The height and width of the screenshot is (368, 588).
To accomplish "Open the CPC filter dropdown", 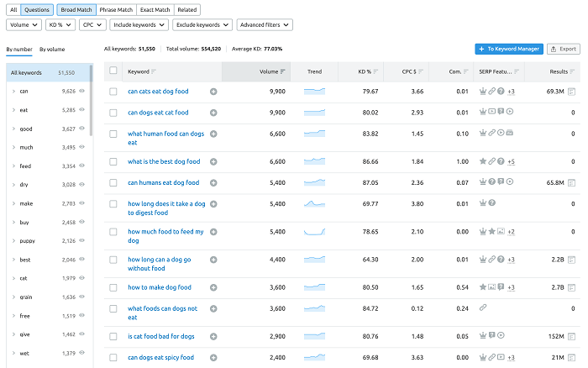I will (92, 24).
